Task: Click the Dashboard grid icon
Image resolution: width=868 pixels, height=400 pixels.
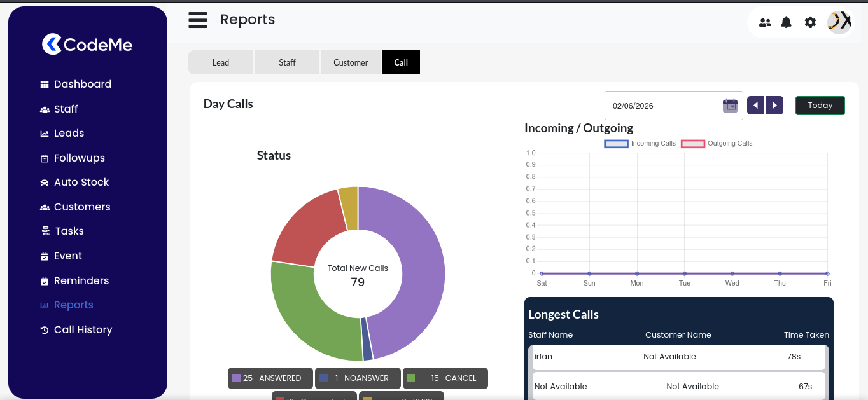Action: click(x=45, y=85)
